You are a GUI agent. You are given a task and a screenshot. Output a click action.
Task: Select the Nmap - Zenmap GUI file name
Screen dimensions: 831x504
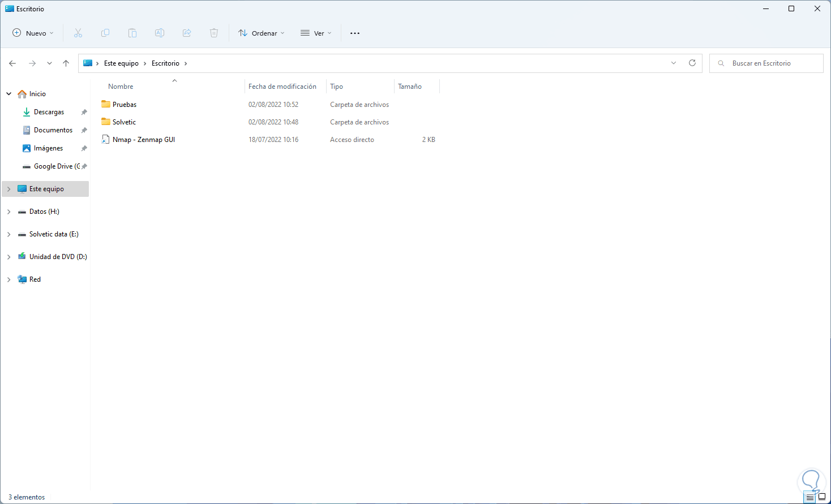coord(144,140)
